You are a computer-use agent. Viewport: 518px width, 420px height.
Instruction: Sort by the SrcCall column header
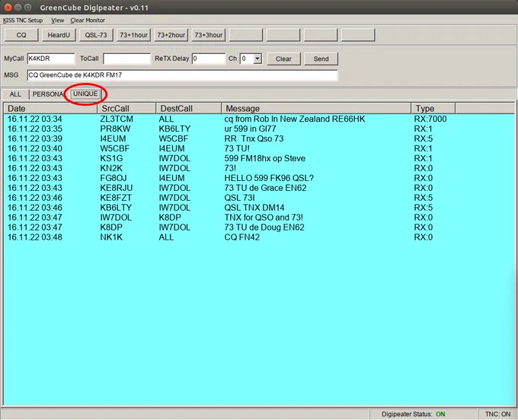pyautogui.click(x=126, y=108)
